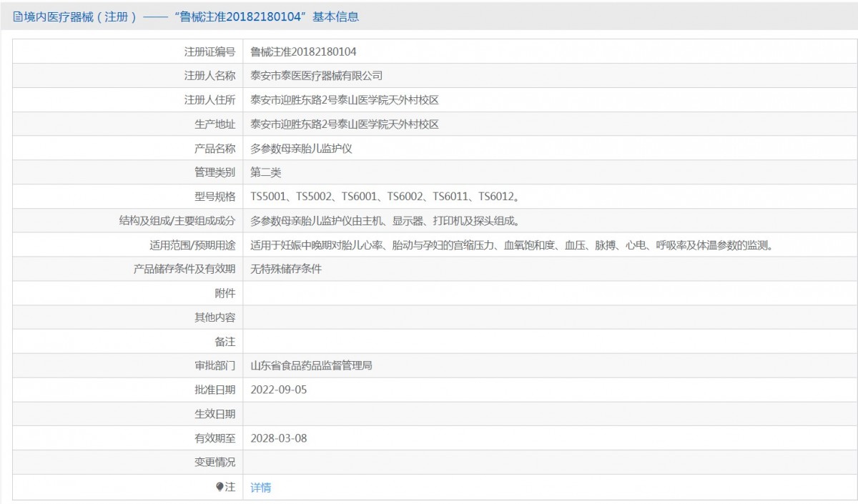Click the 注册人住所 label
The width and height of the screenshot is (858, 504).
(209, 100)
